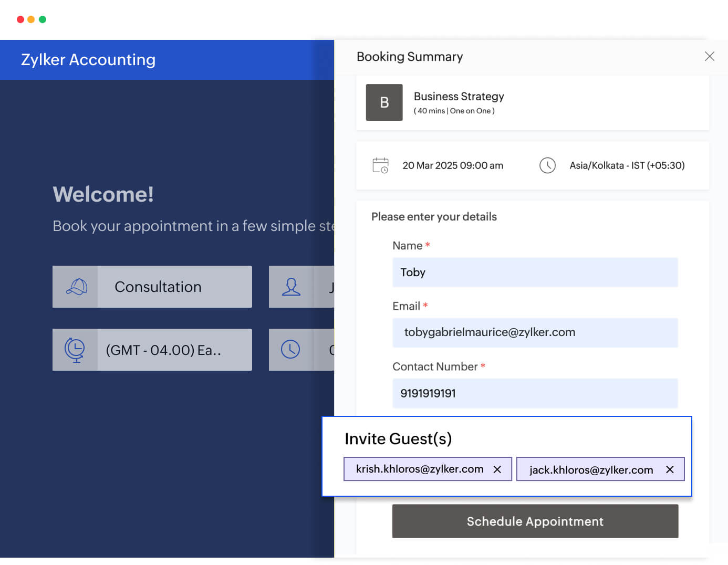Select the Name field containing Toby
Image resolution: width=728 pixels, height=565 pixels.
click(535, 272)
